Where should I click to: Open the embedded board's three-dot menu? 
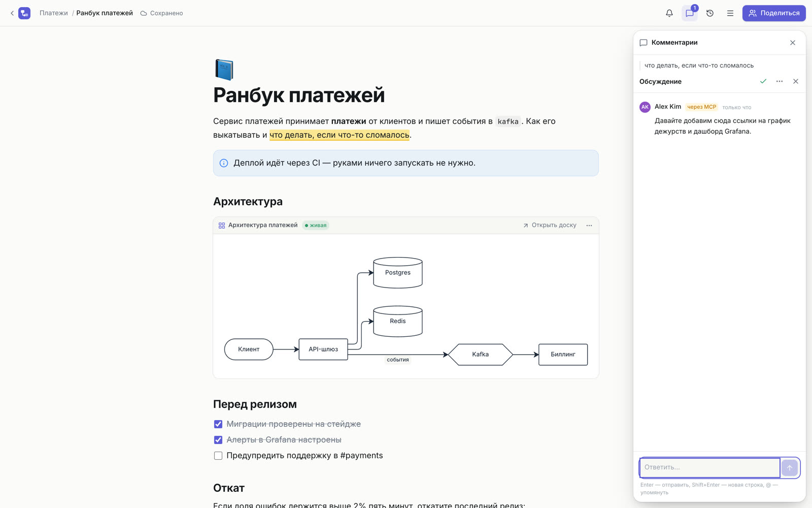click(589, 226)
